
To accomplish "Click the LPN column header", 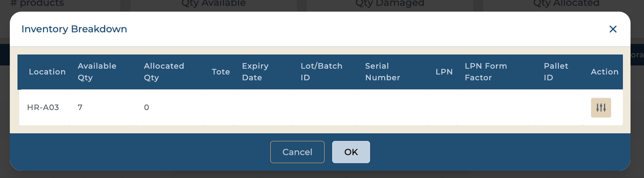I will pos(444,72).
